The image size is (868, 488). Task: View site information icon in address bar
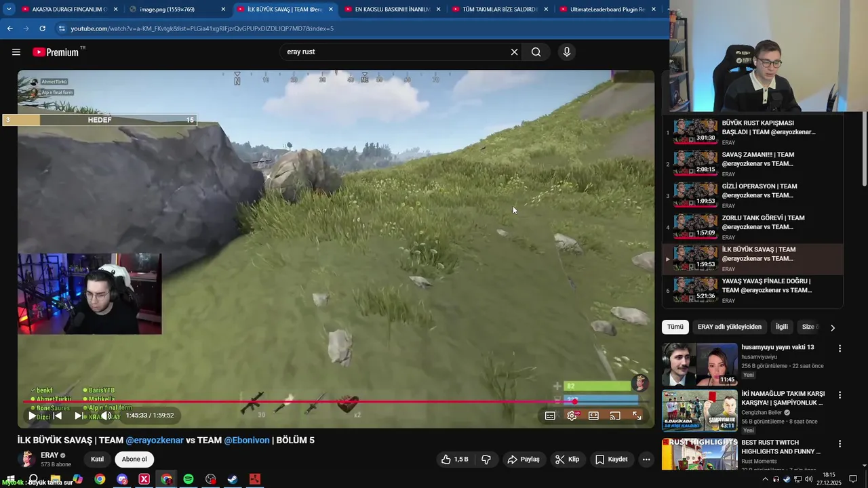[x=61, y=28]
